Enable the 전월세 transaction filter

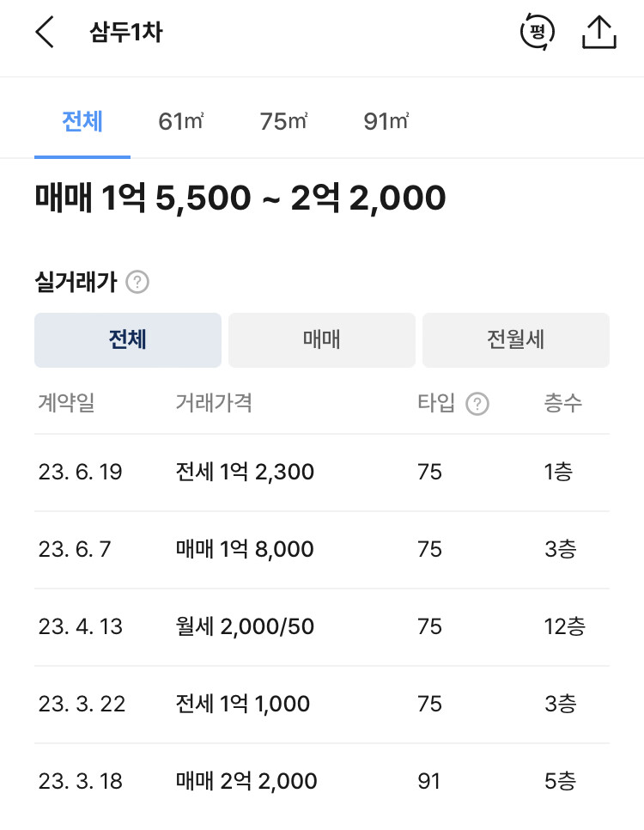coord(515,339)
